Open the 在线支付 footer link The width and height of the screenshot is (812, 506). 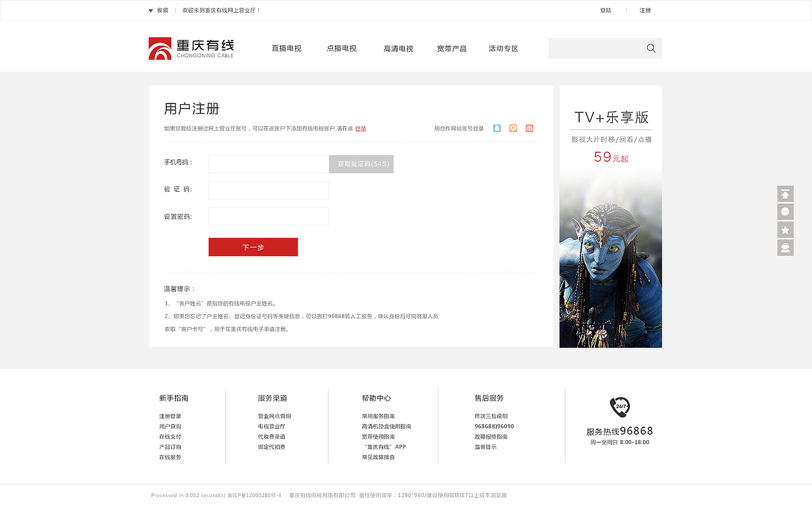point(170,437)
